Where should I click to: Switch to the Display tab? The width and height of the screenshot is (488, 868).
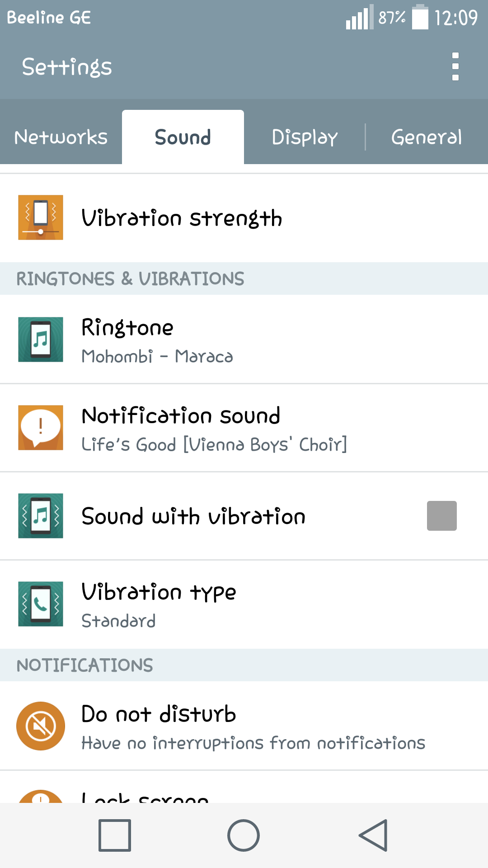[305, 137]
